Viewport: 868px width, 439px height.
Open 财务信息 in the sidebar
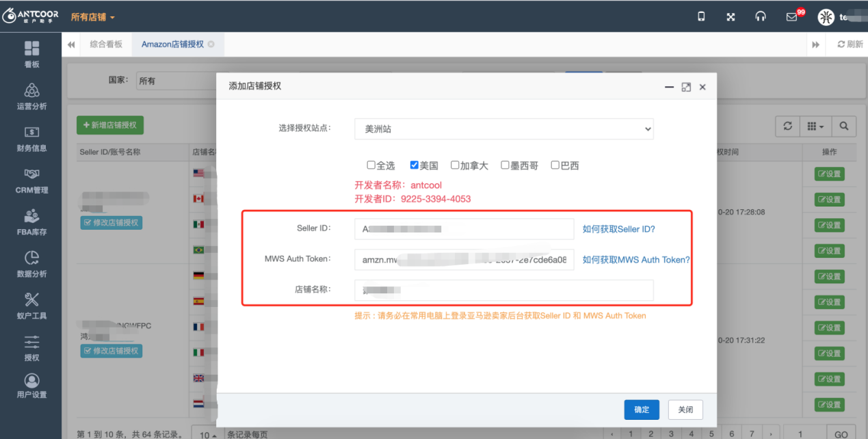click(31, 139)
